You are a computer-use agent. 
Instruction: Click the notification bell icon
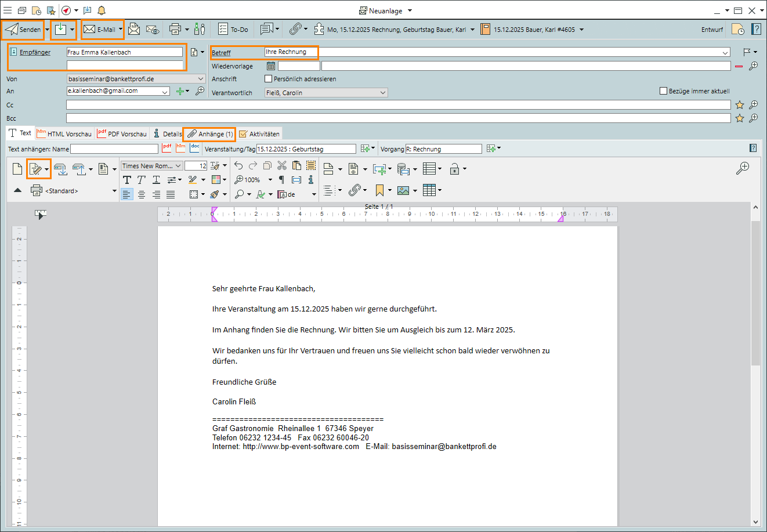click(x=102, y=10)
